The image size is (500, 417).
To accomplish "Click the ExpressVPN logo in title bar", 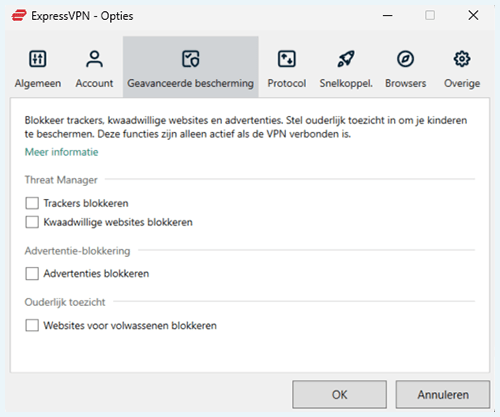I will tap(19, 16).
